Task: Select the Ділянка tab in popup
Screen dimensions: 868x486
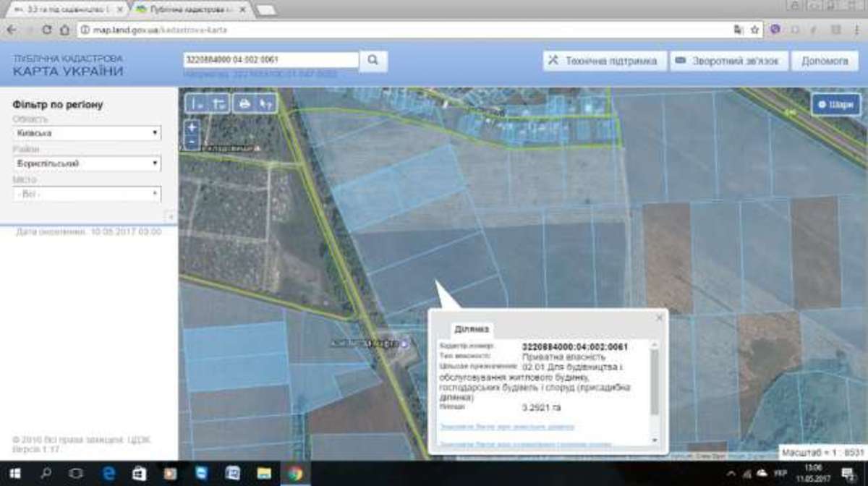Action: [x=472, y=330]
